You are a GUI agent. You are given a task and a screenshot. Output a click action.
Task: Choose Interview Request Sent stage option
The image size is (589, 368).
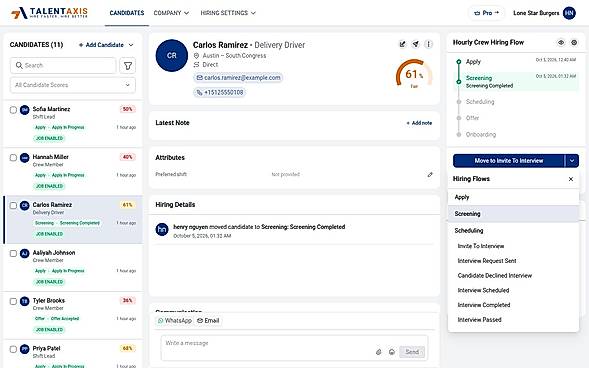(487, 261)
